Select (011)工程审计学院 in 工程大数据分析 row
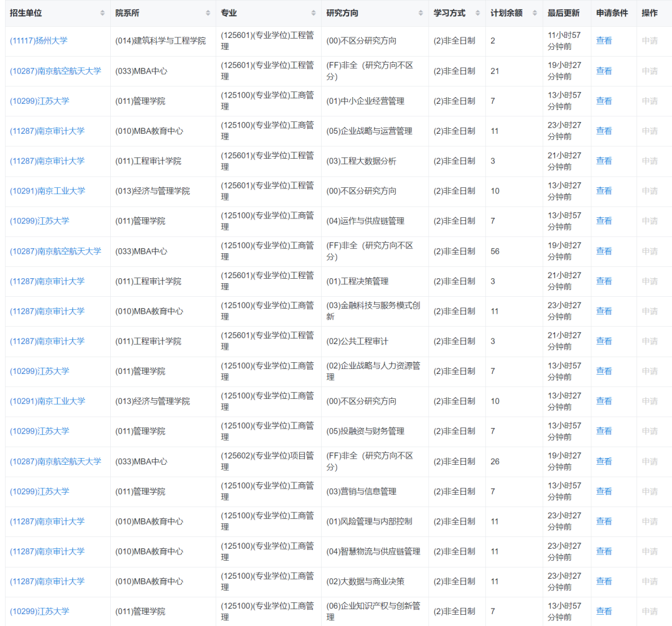The image size is (672, 626). click(x=148, y=161)
